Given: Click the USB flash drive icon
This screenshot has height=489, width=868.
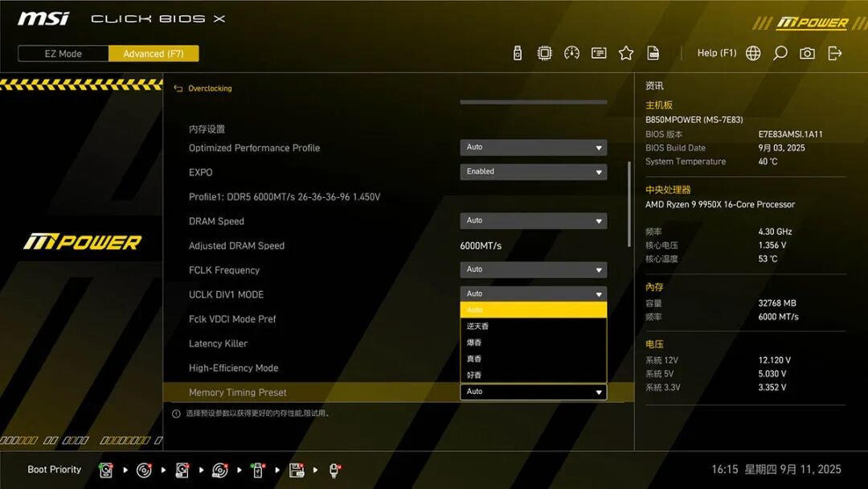Looking at the screenshot, I should [x=517, y=53].
